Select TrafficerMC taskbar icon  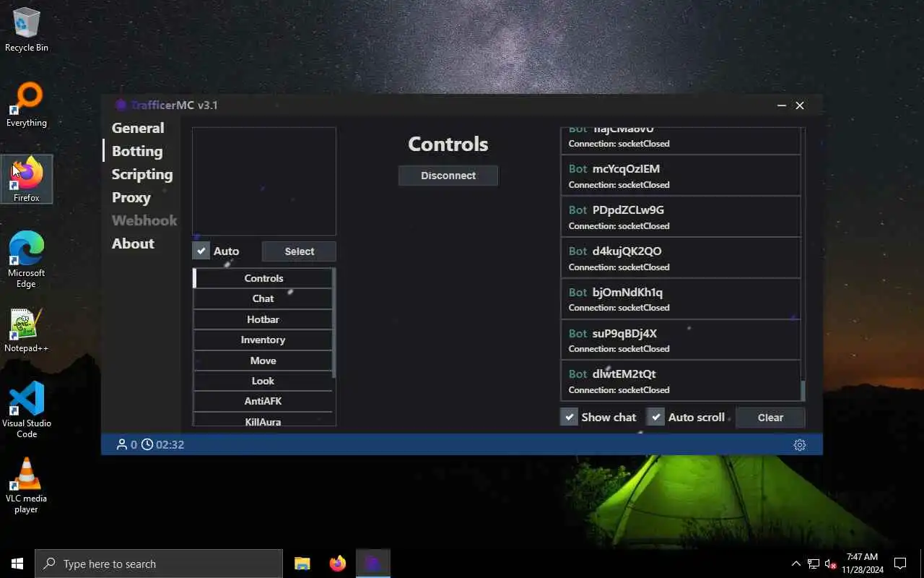pos(372,564)
